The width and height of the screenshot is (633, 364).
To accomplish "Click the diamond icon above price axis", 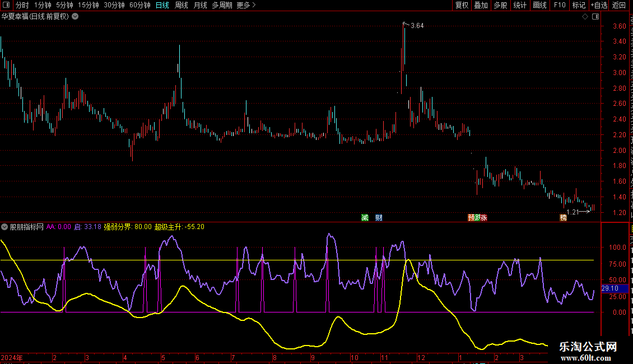I will 585,17.
